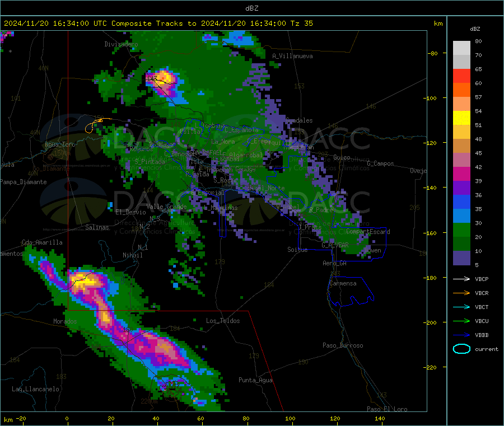Screen dimensions: 504x426
Task: Click the 'Lag.Llancanelo' map label
Action: point(36,389)
